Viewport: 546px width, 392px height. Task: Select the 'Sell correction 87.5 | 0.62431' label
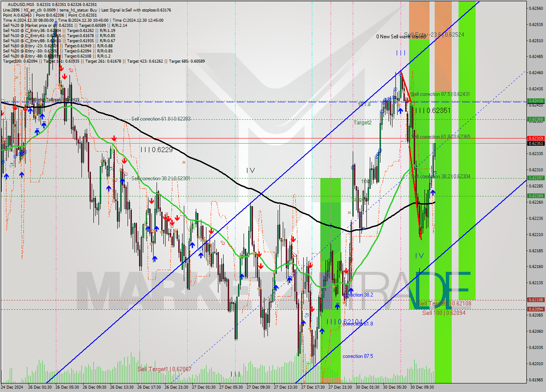pos(441,94)
